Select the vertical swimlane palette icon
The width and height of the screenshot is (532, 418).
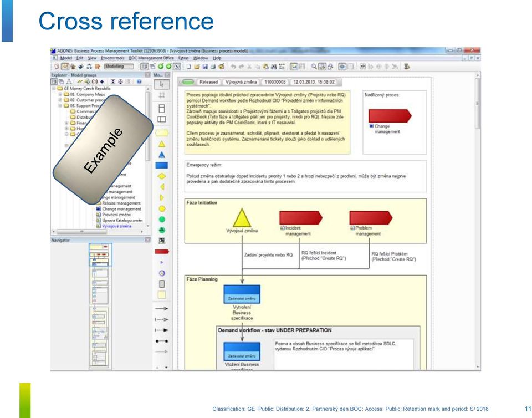[162, 108]
